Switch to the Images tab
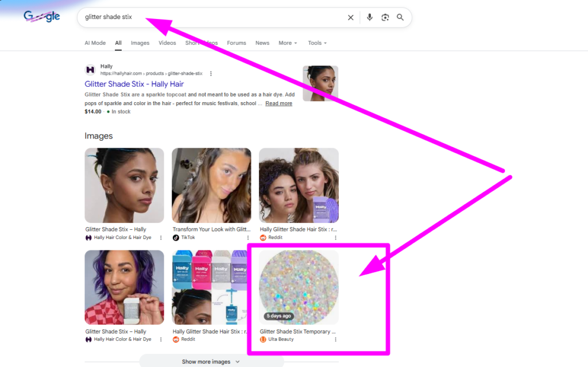Viewport: 588px width, 367px height. coord(140,43)
